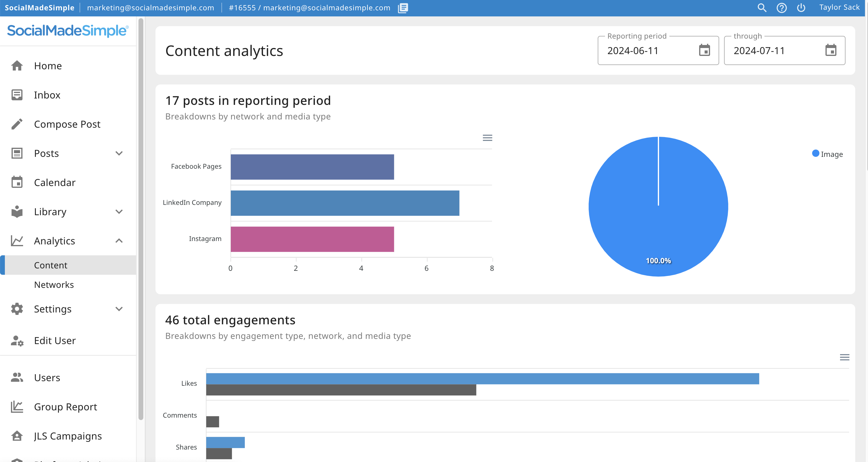The height and width of the screenshot is (462, 868).
Task: Open the Networks analytics page
Action: [54, 284]
